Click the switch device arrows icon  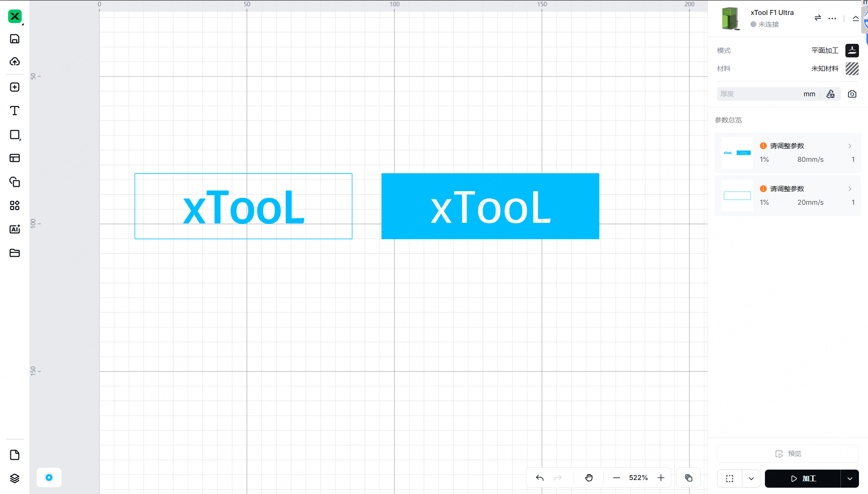click(817, 18)
